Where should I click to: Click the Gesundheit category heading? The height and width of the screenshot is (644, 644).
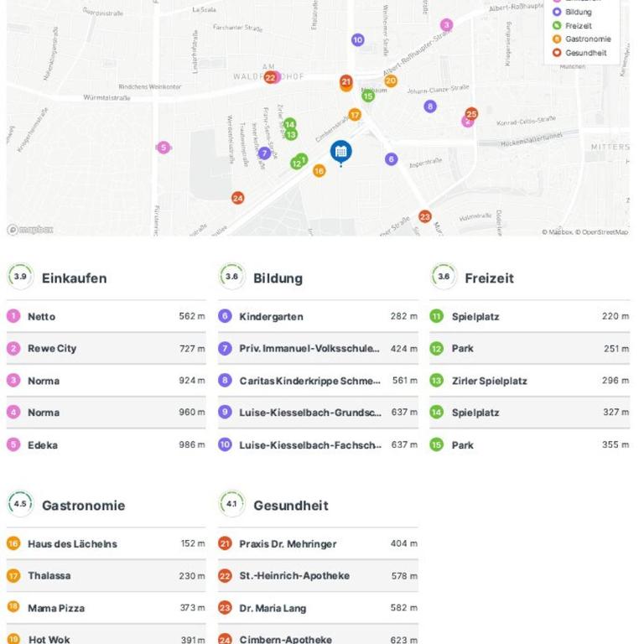tap(291, 505)
